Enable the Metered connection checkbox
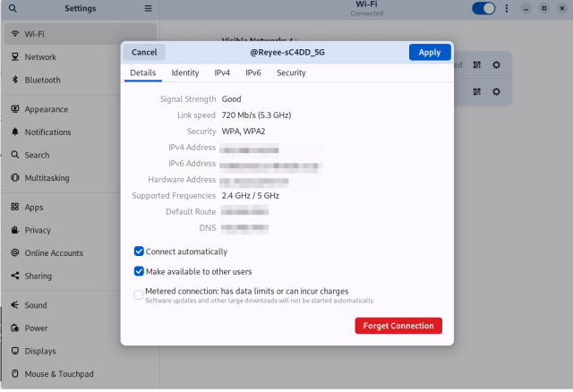This screenshot has width=573, height=392. coord(139,294)
